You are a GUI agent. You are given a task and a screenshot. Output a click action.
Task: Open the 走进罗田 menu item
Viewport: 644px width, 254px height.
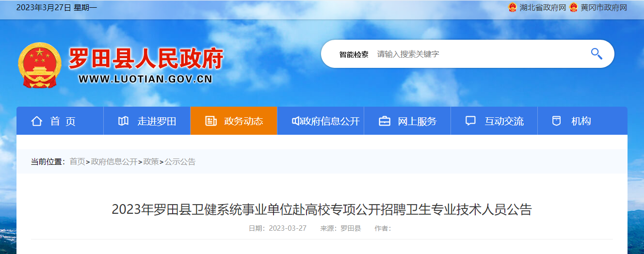coord(147,121)
